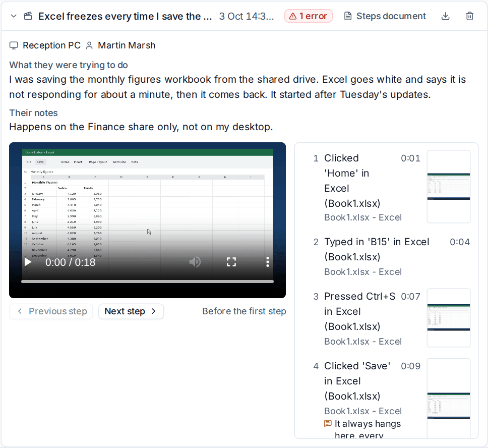Go to the Previous step

coord(51,311)
